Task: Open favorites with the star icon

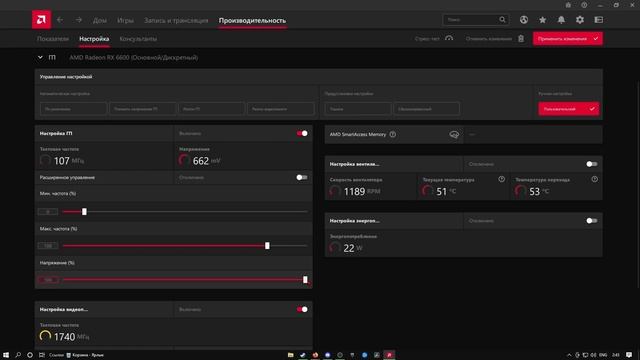Action: (x=542, y=20)
